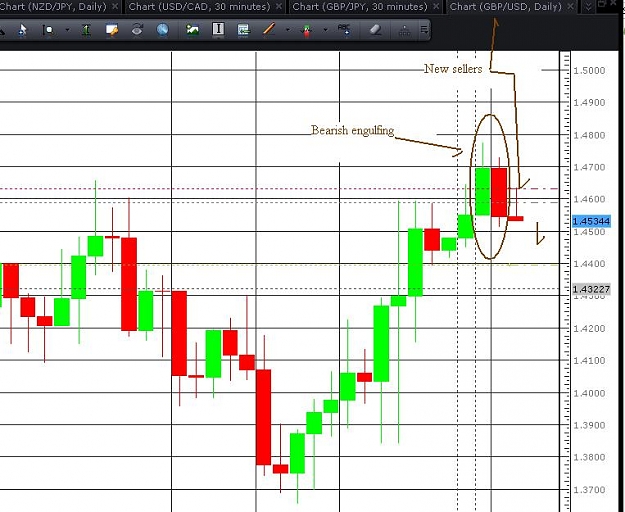
Task: Select the eraser tool
Action: 375,30
